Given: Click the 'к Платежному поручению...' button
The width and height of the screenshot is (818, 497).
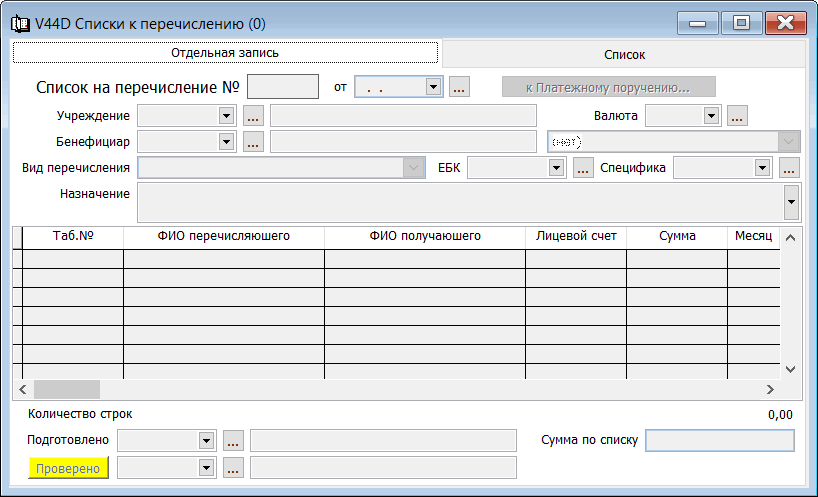Looking at the screenshot, I should click(x=608, y=87).
